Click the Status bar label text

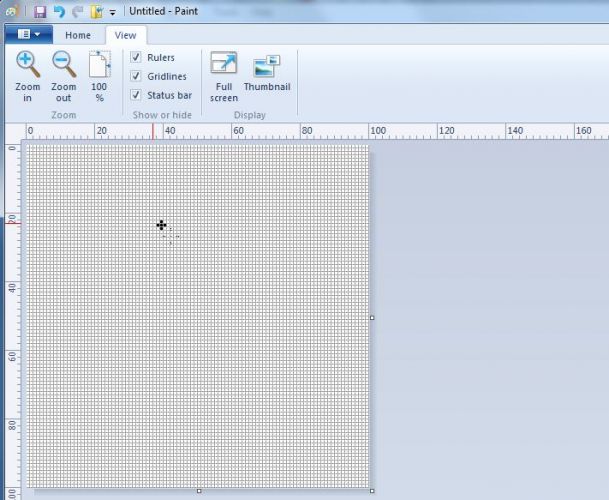point(169,95)
